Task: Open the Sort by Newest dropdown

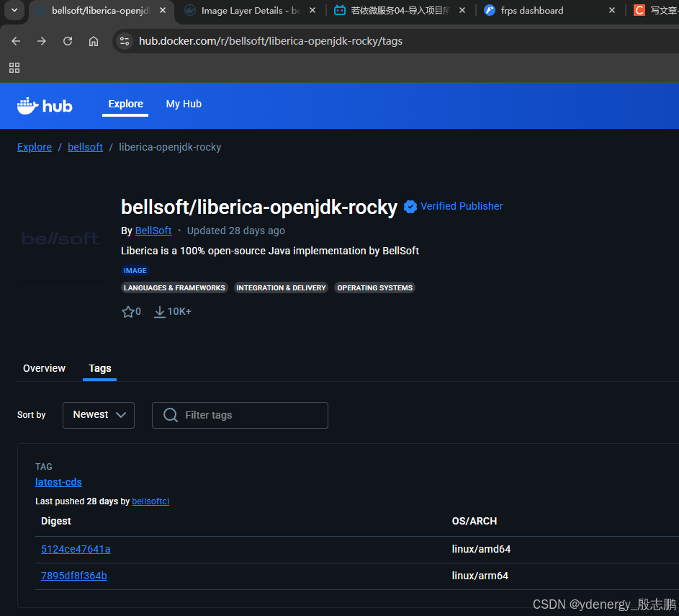Action: [99, 415]
